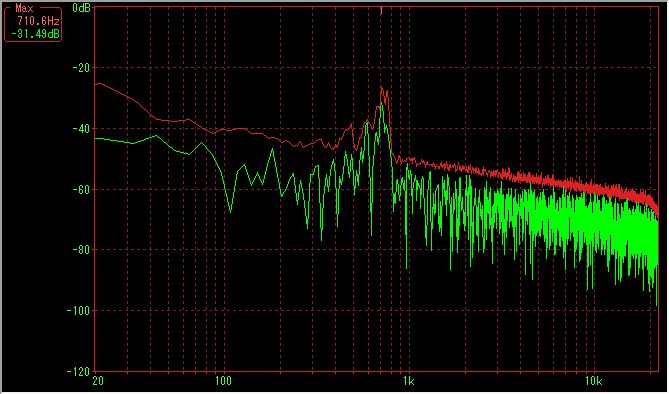This screenshot has width=669, height=394.
Task: Click the Max readout label
Action: click(24, 8)
